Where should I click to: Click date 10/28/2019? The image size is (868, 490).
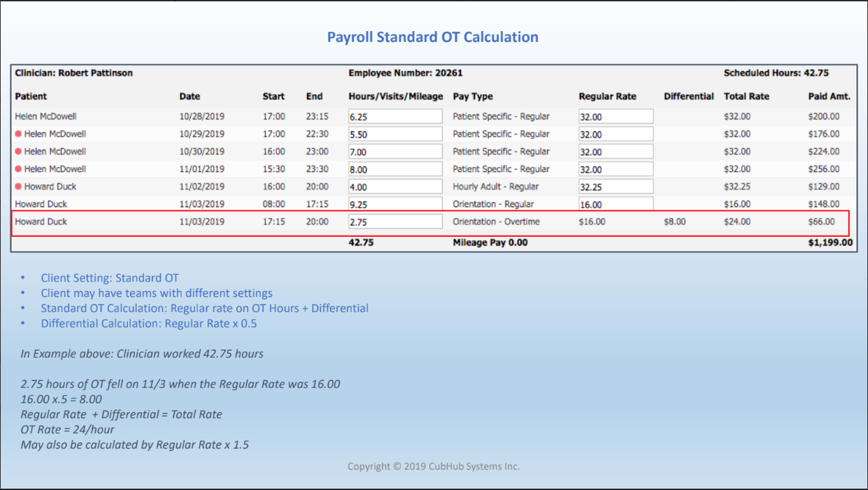pyautogui.click(x=202, y=116)
